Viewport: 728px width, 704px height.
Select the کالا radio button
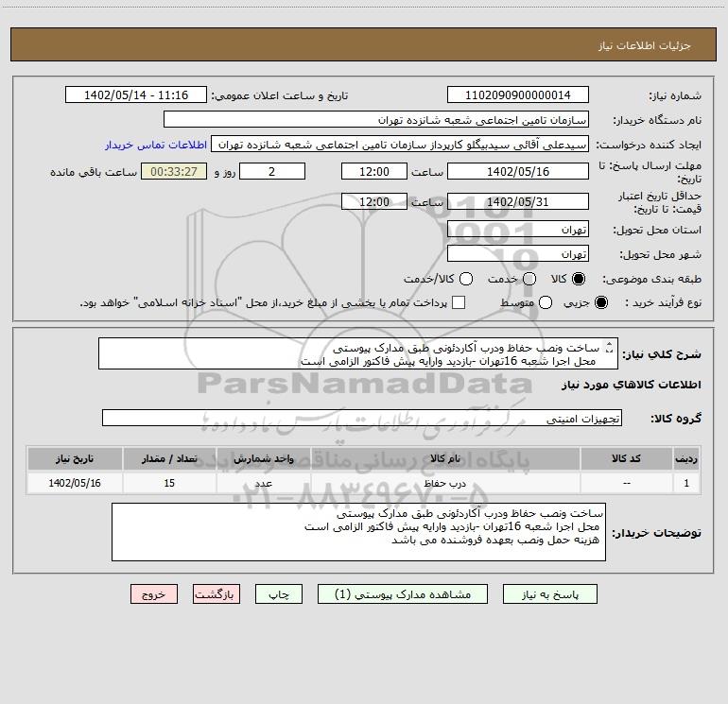[579, 279]
